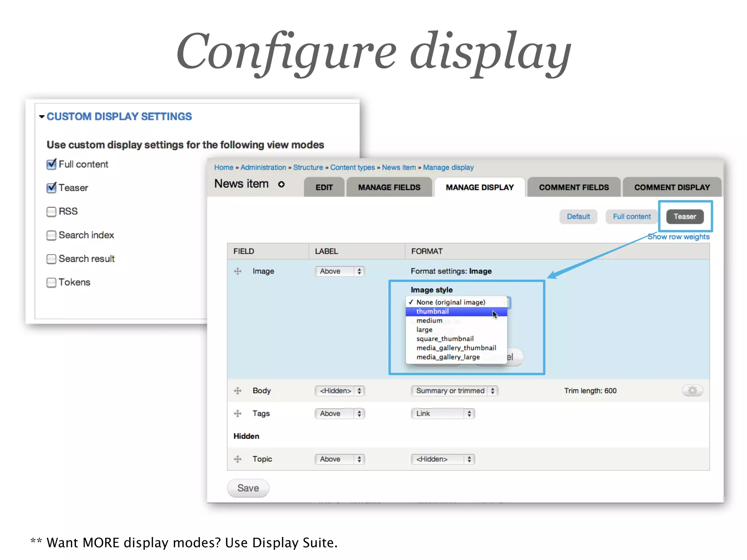
Task: Click the Manage display breadcrumb link
Action: (x=448, y=167)
